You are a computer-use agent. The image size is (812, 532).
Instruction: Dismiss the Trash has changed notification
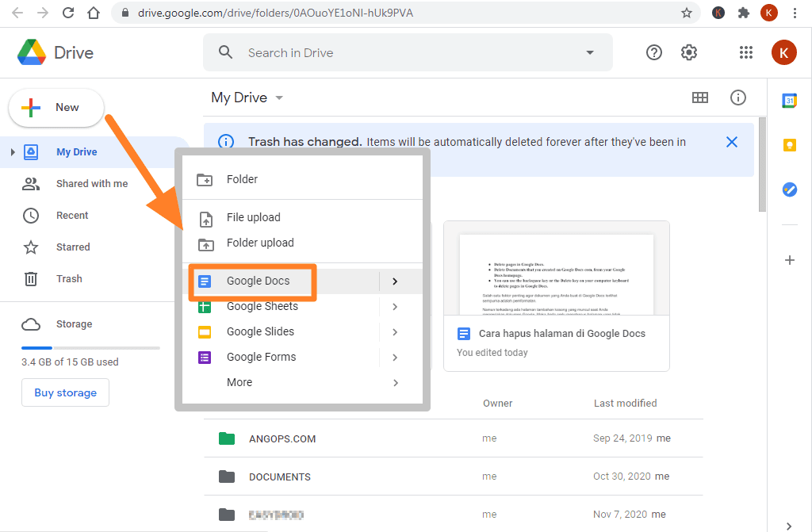731,143
